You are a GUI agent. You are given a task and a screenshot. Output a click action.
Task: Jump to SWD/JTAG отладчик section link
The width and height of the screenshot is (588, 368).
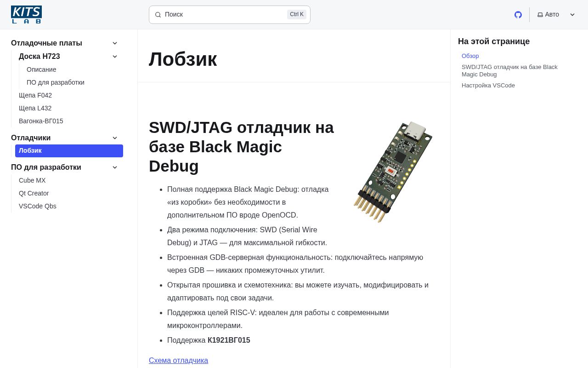click(509, 71)
